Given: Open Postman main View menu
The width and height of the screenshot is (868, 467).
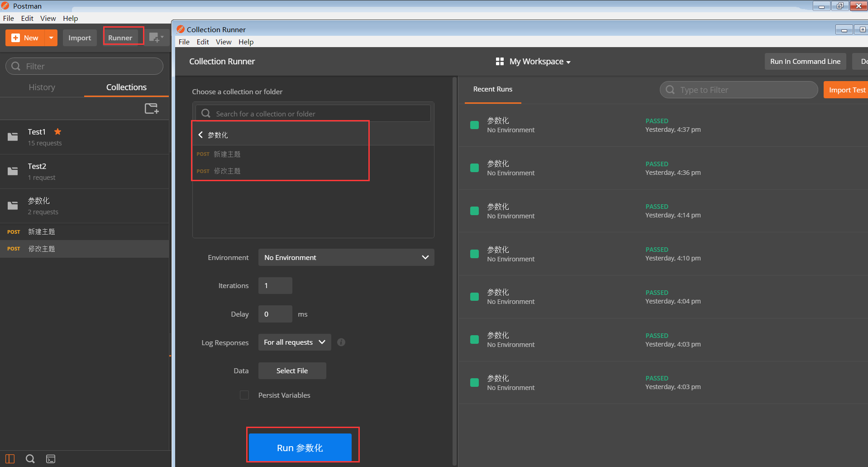Looking at the screenshot, I should [x=48, y=18].
